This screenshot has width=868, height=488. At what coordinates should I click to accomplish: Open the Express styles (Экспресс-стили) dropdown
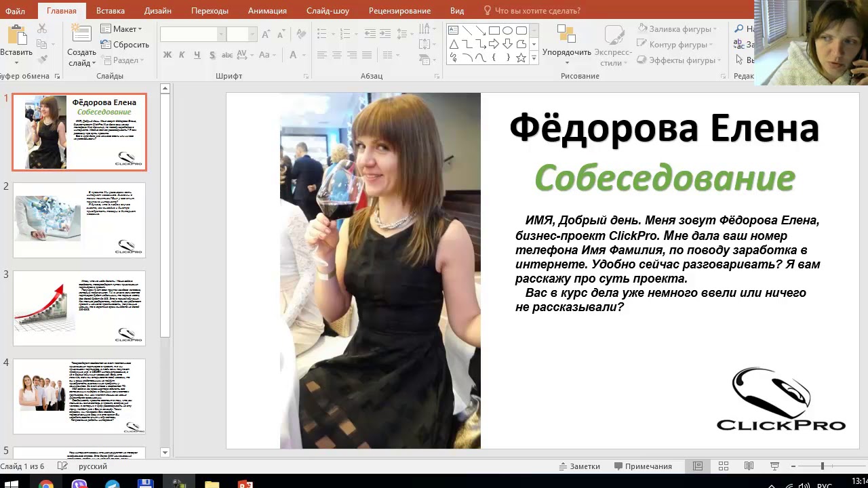(x=613, y=45)
